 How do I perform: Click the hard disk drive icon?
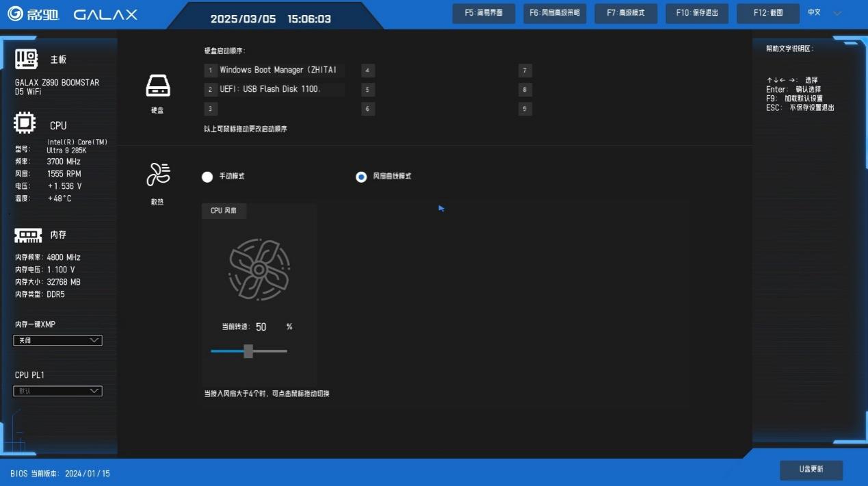click(x=158, y=86)
